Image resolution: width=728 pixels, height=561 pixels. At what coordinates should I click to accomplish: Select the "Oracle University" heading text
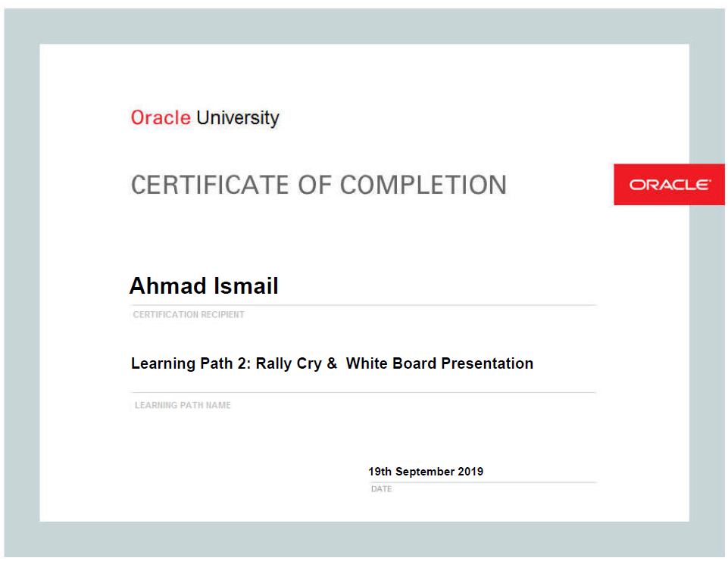205,118
